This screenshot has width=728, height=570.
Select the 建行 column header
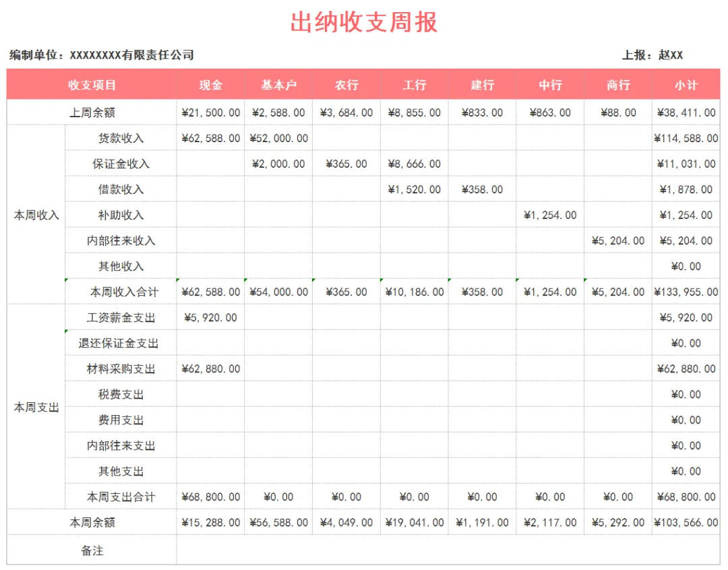[x=482, y=84]
